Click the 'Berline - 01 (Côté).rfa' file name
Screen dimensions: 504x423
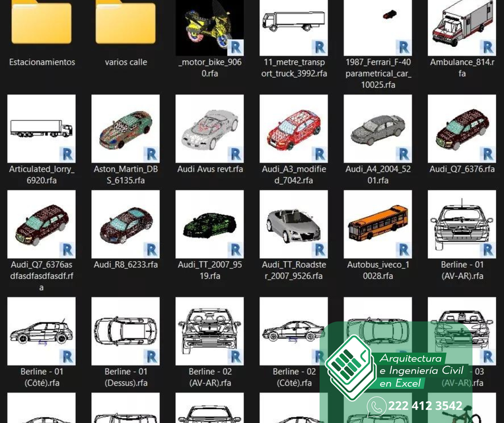pyautogui.click(x=42, y=377)
